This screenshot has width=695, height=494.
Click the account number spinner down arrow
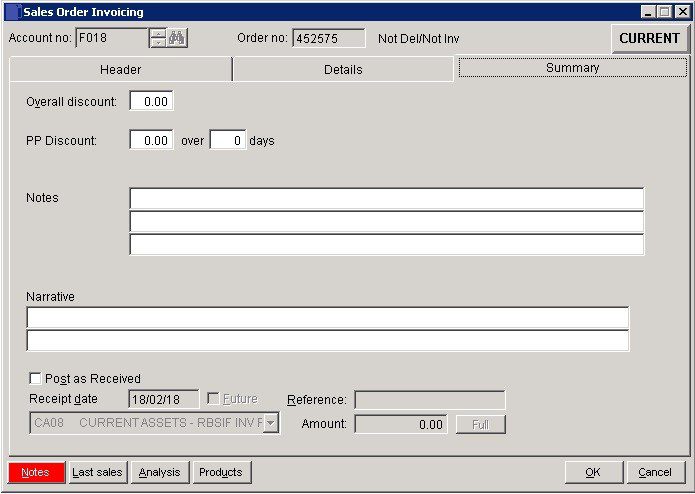(x=157, y=43)
